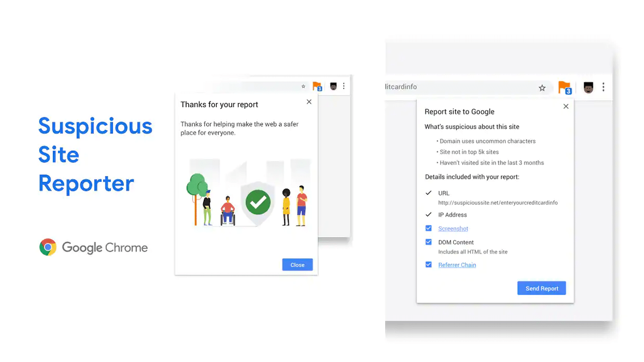The width and height of the screenshot is (644, 362).
Task: Click the blue Close button
Action: [297, 265]
